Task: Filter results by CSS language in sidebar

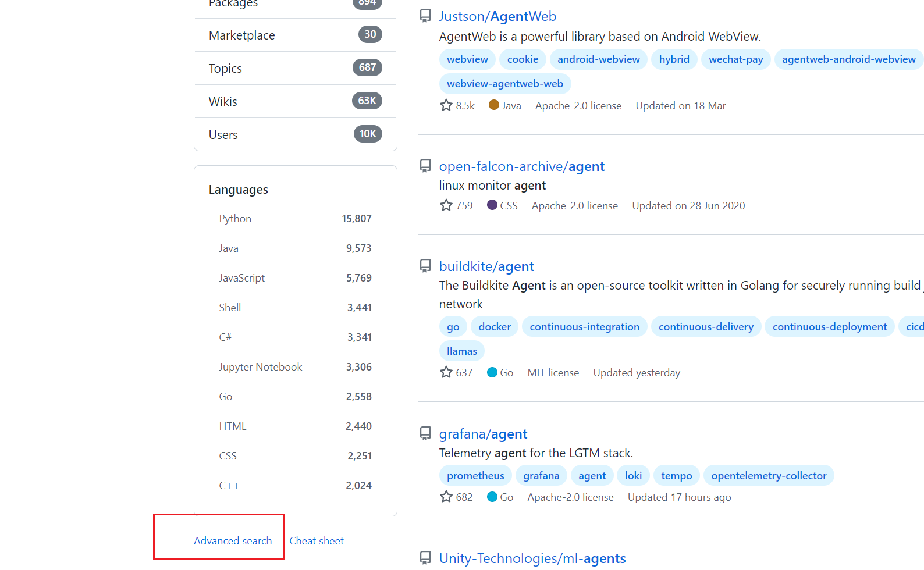Action: [x=296, y=456]
